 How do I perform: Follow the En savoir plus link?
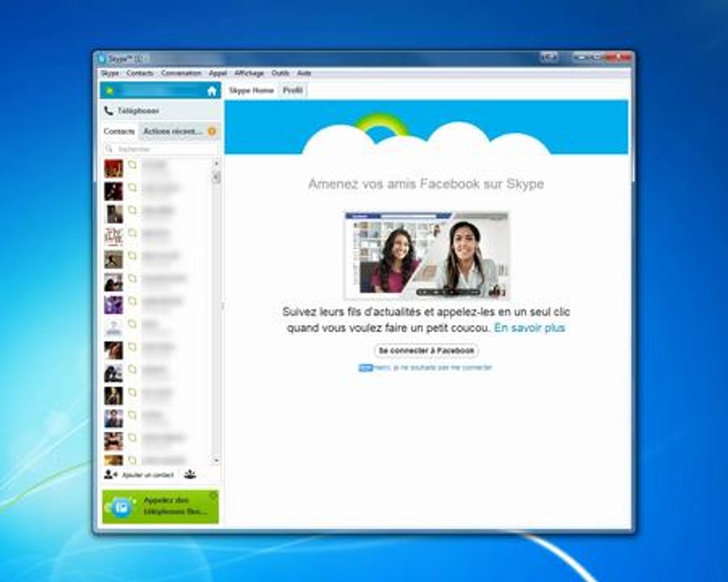pos(529,327)
